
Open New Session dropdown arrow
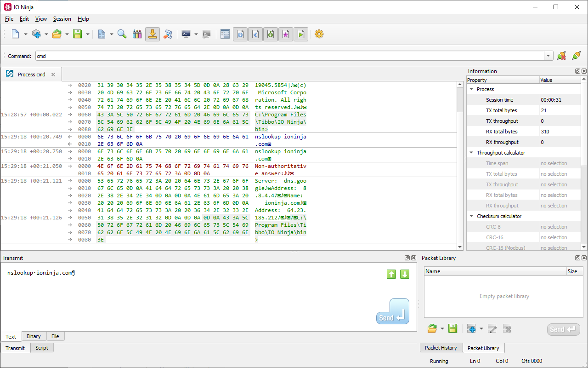(x=25, y=34)
